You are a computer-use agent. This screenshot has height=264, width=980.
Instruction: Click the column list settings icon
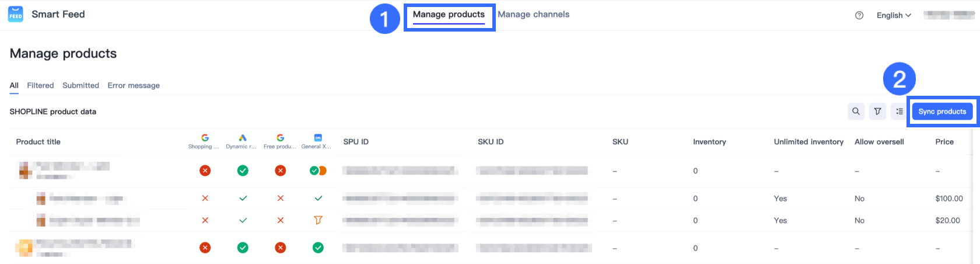[x=899, y=112]
